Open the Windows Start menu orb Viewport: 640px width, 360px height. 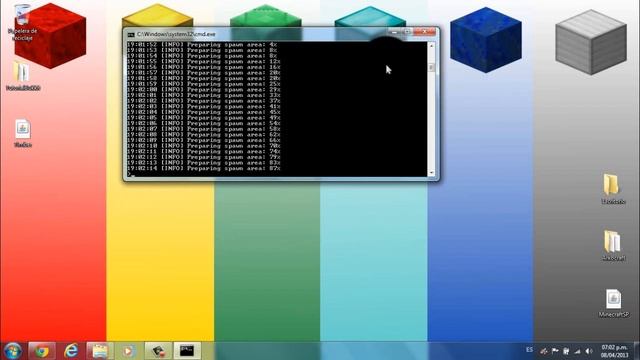coord(12,351)
